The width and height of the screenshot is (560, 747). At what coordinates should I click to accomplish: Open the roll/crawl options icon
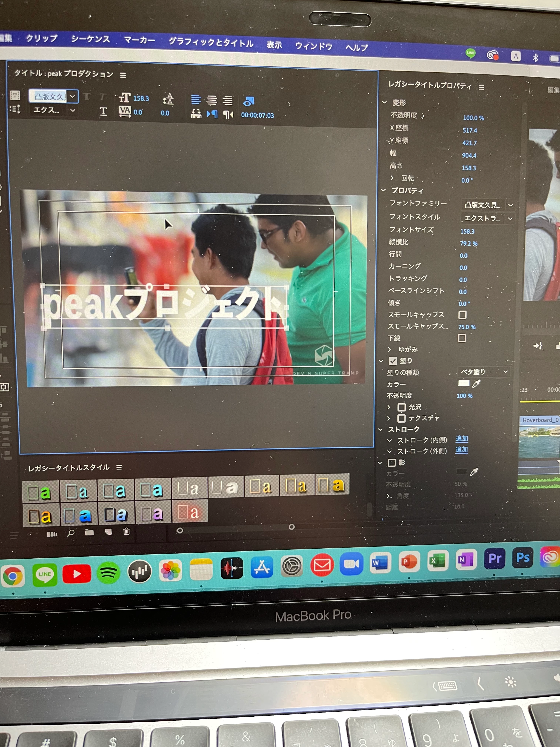(15, 109)
